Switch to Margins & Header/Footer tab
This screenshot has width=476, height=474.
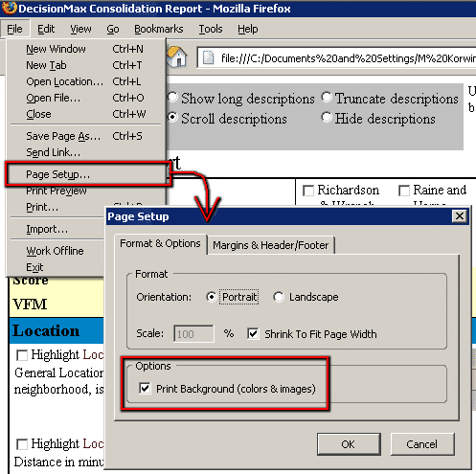click(270, 245)
